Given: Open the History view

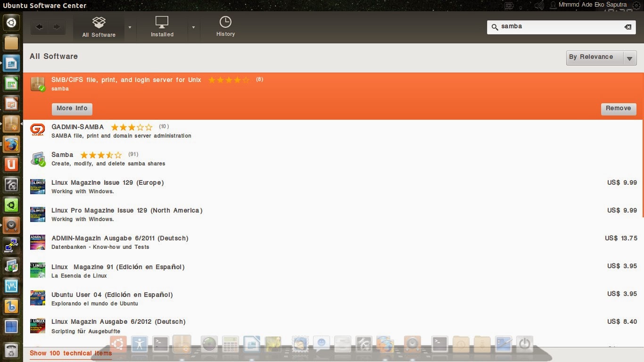Looking at the screenshot, I should (225, 27).
